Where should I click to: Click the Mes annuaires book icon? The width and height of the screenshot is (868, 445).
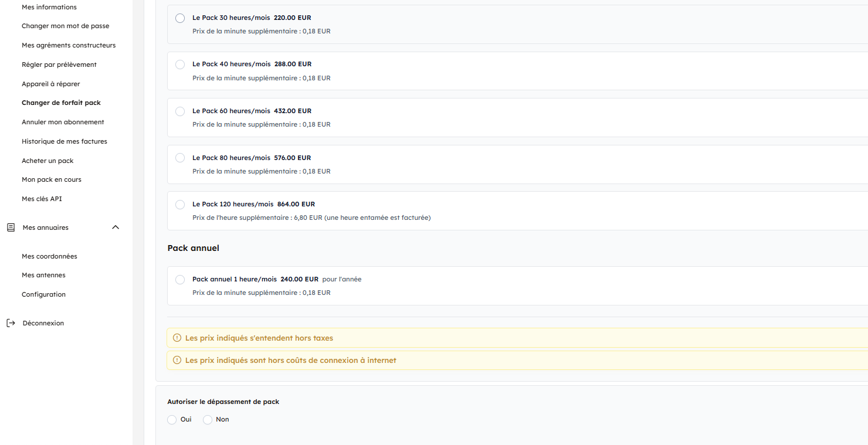(11, 227)
